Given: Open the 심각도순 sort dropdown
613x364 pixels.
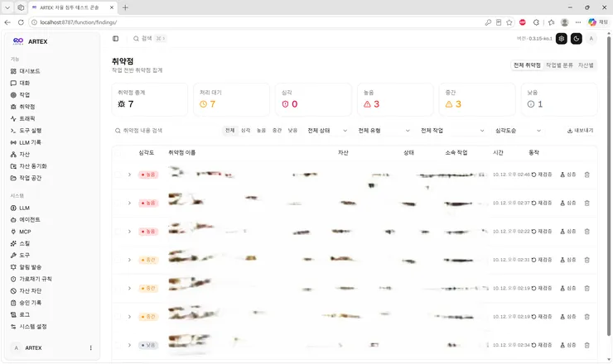Looking at the screenshot, I should [x=518, y=131].
